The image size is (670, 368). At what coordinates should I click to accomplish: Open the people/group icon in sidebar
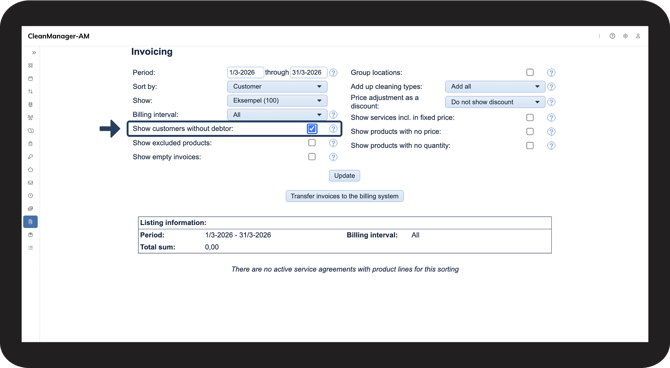tap(30, 118)
